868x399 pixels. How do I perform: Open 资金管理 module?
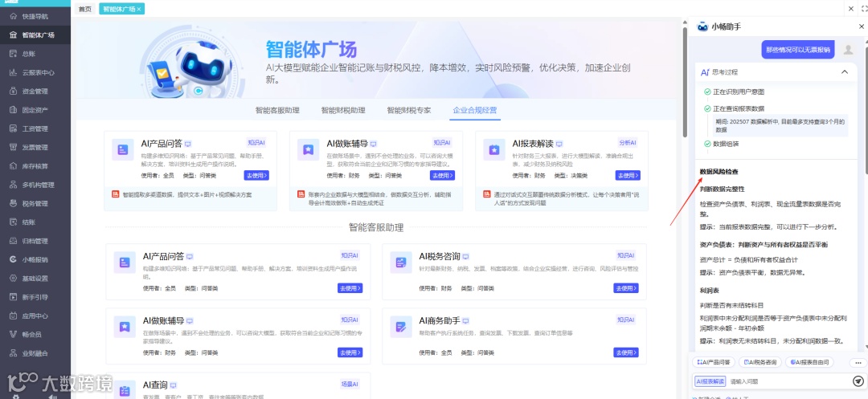click(35, 92)
